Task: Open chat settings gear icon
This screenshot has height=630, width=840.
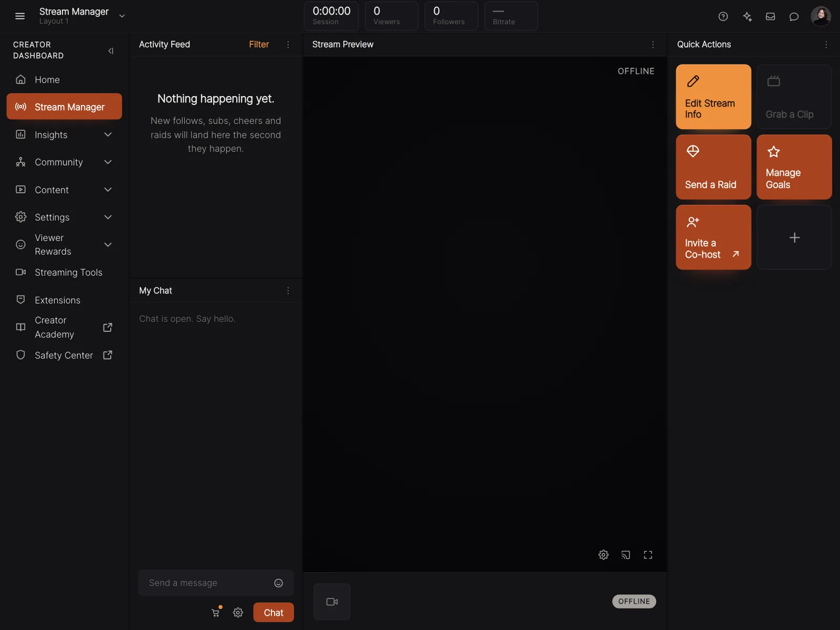Action: (238, 613)
